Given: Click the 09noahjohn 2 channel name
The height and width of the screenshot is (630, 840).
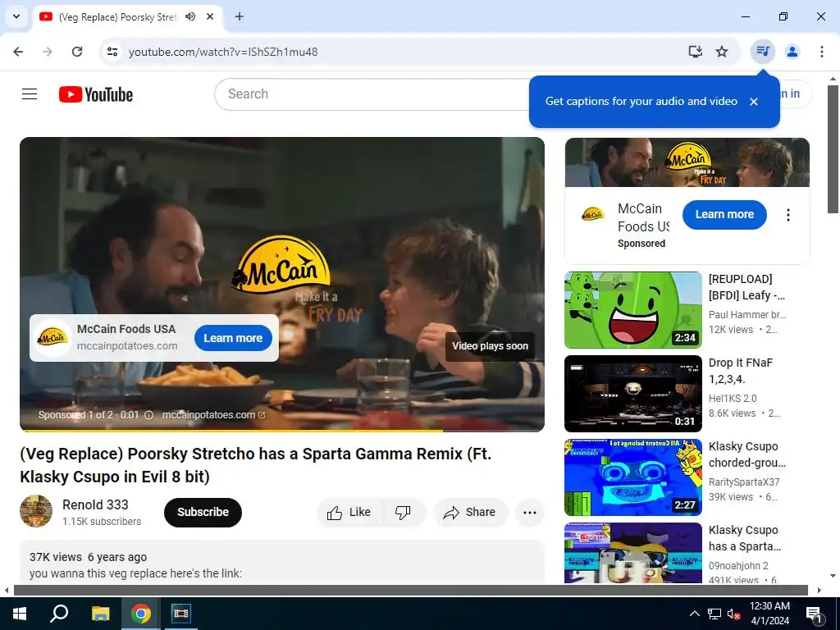Looking at the screenshot, I should click(x=739, y=566).
